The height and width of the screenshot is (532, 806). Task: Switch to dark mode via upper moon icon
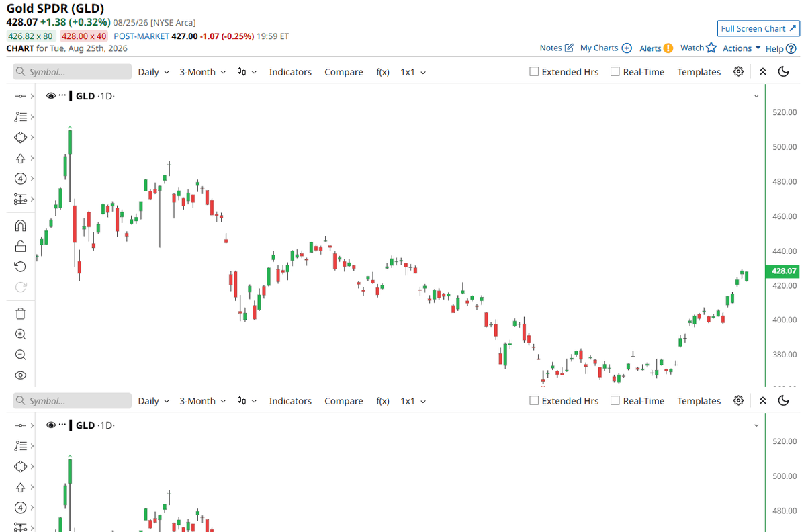coord(783,72)
